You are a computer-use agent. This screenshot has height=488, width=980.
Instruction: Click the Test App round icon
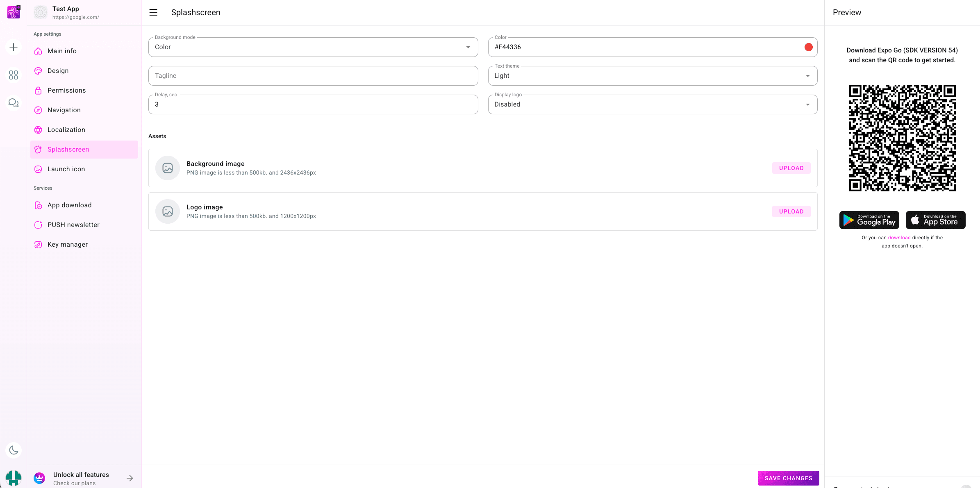point(41,13)
